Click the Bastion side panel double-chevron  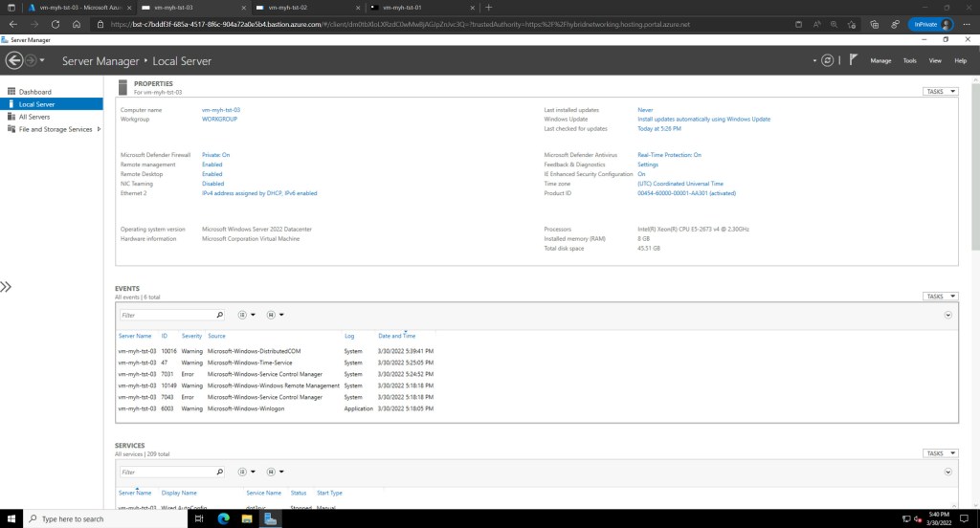click(6, 286)
